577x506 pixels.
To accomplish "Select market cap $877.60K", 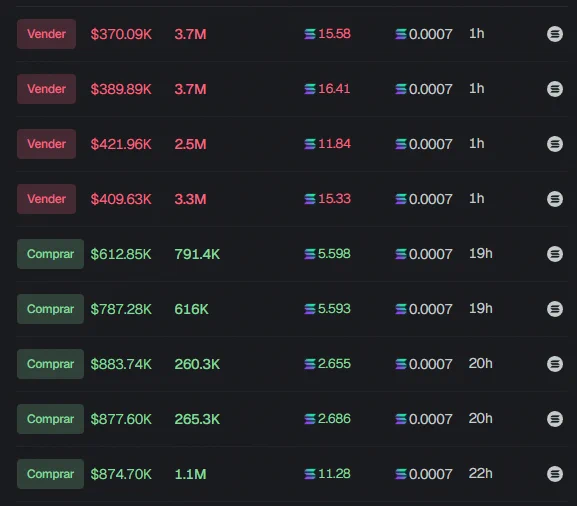I will pos(121,419).
